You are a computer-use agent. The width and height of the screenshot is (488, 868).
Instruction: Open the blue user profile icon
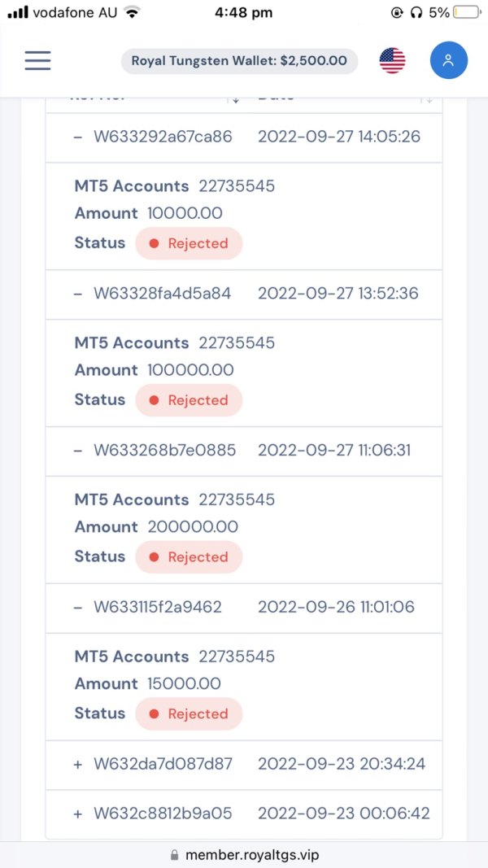click(448, 60)
